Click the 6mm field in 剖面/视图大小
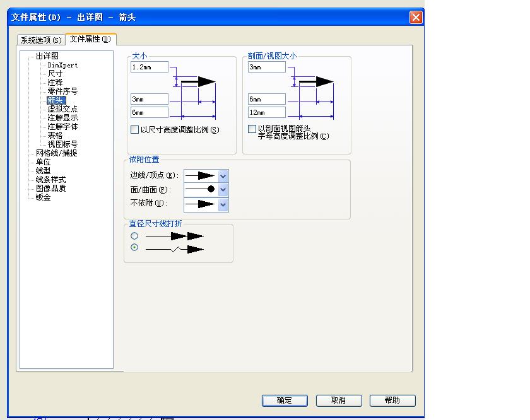 [x=267, y=99]
